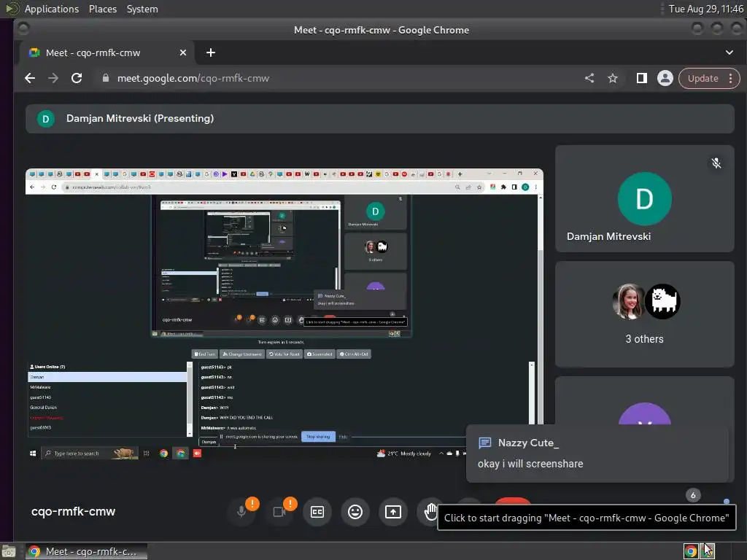
Task: Click the Chrome Update button
Action: coord(703,78)
